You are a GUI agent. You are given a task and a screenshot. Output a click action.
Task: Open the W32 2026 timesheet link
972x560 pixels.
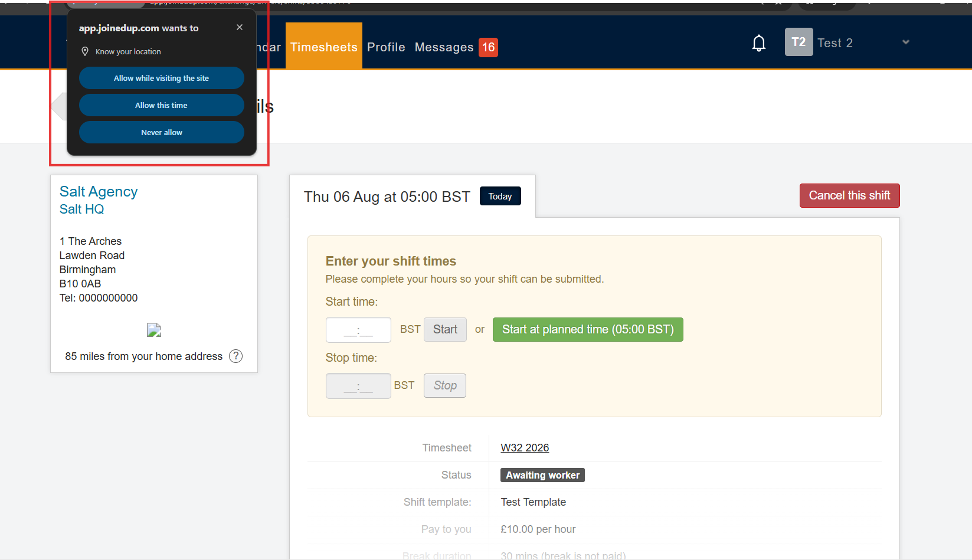(x=525, y=448)
